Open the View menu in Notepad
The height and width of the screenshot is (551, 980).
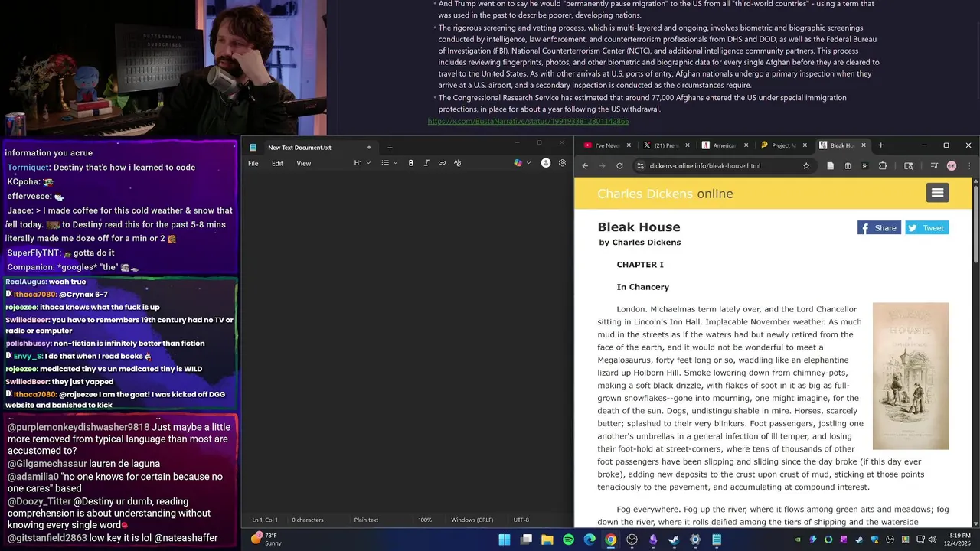pyautogui.click(x=303, y=163)
